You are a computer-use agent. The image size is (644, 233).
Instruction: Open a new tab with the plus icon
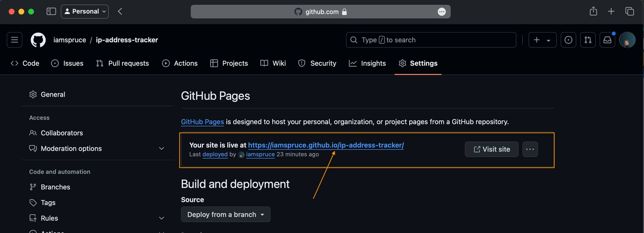[611, 12]
